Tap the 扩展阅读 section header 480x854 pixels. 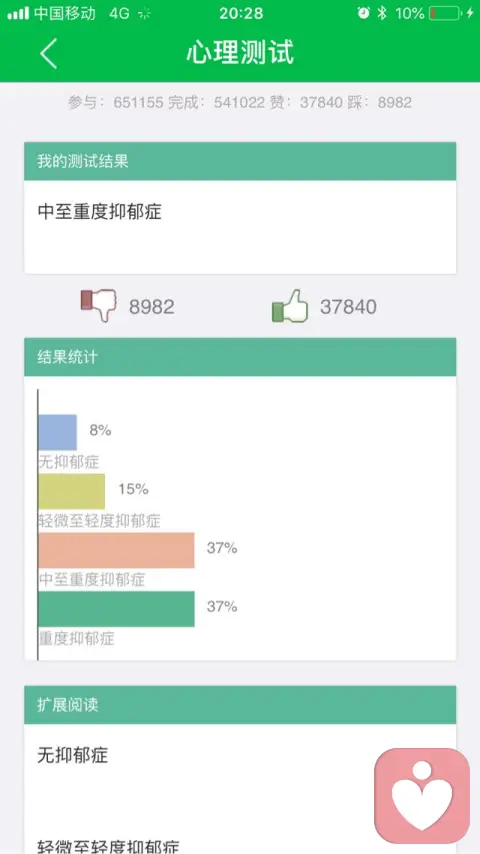[x=240, y=705]
